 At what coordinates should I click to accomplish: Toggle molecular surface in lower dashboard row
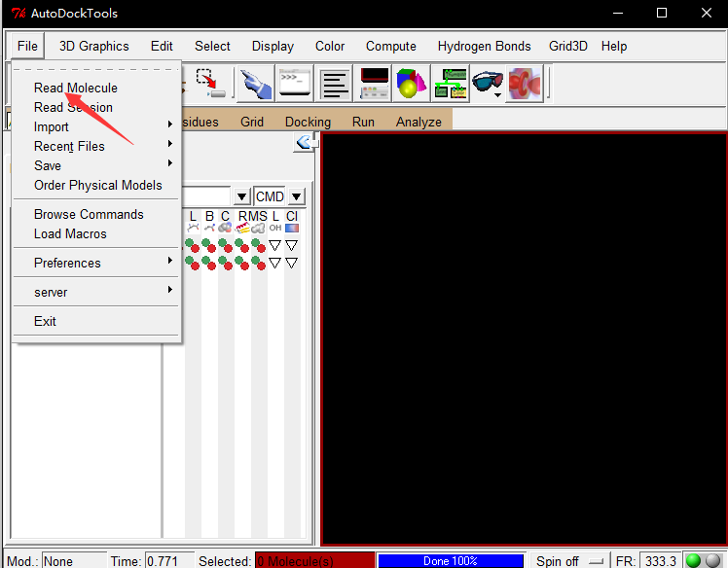tap(259, 264)
